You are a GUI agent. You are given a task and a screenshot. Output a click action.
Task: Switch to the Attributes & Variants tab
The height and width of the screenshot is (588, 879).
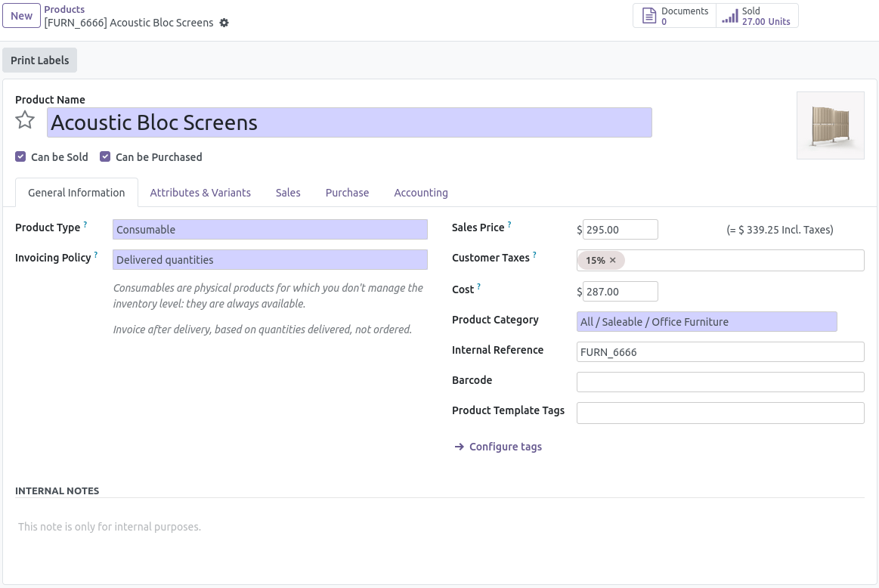coord(200,193)
